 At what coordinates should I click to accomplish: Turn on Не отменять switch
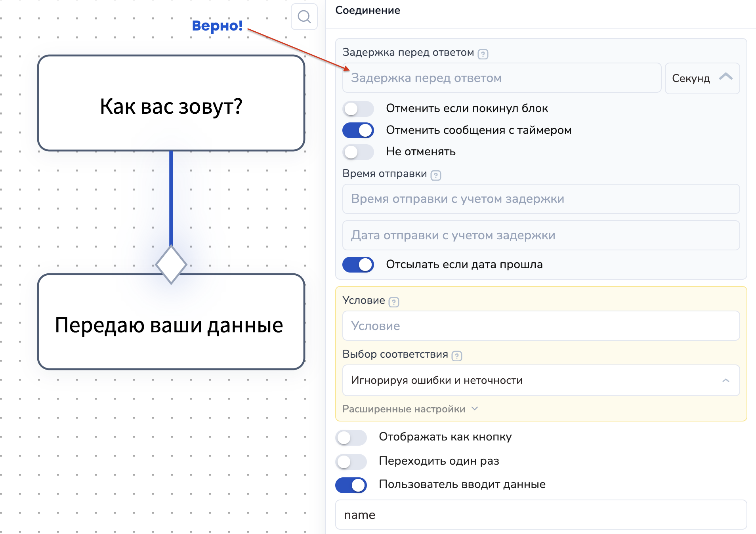coord(358,152)
